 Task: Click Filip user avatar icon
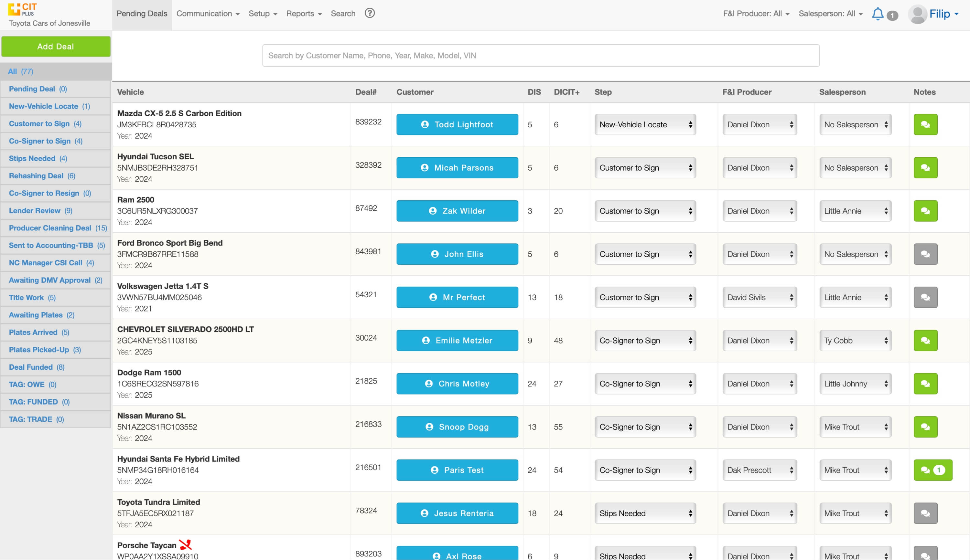(x=917, y=14)
